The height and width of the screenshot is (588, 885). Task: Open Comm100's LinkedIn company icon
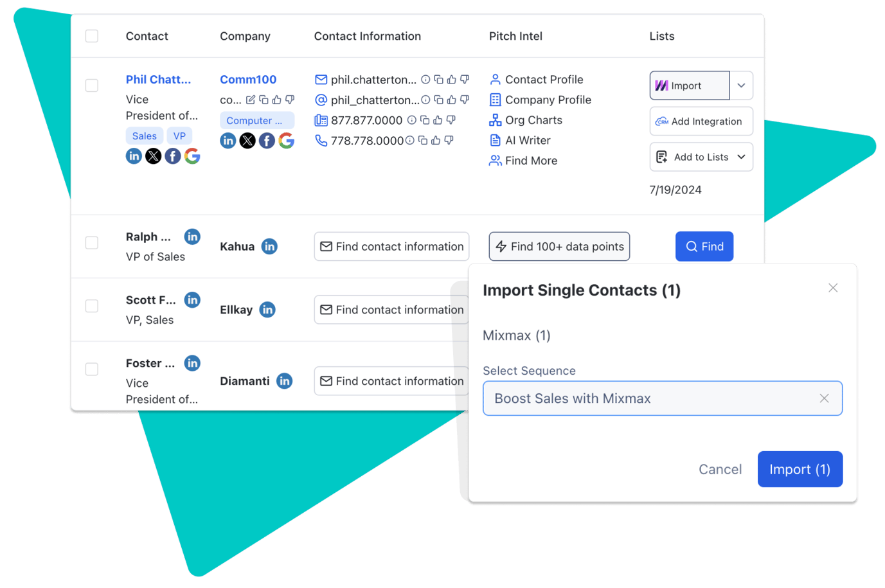click(228, 141)
